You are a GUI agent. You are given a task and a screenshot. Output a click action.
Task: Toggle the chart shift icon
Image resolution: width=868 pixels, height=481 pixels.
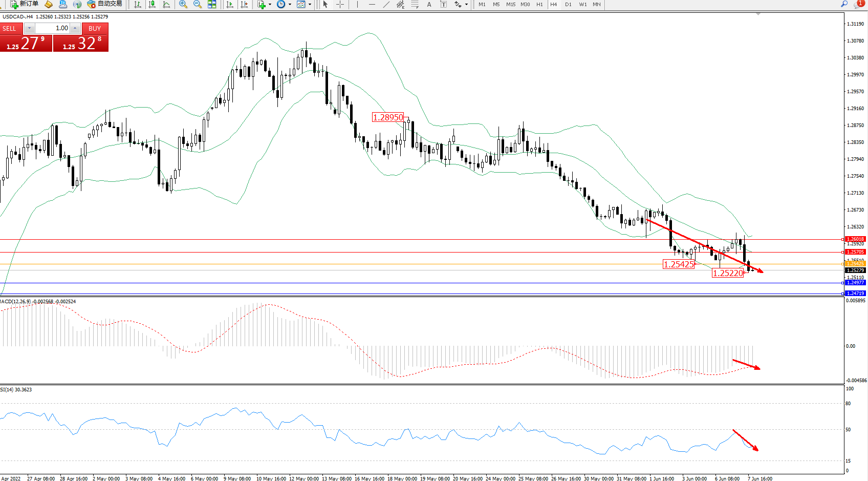pos(245,4)
